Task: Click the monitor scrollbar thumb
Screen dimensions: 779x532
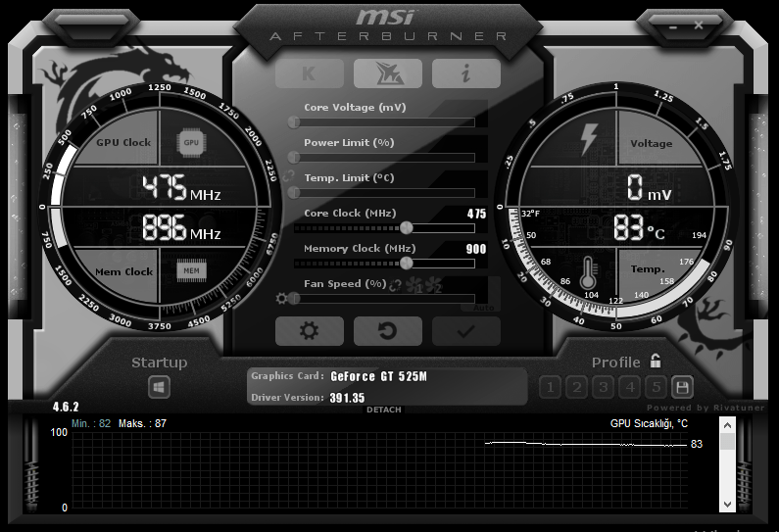Action: tap(727, 442)
